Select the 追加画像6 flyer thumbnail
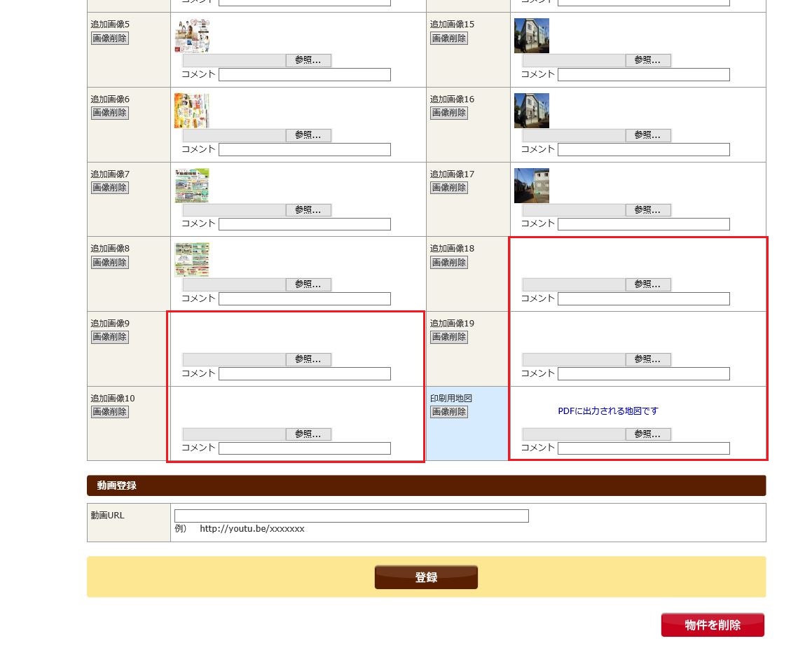Image resolution: width=812 pixels, height=648 pixels. click(192, 111)
